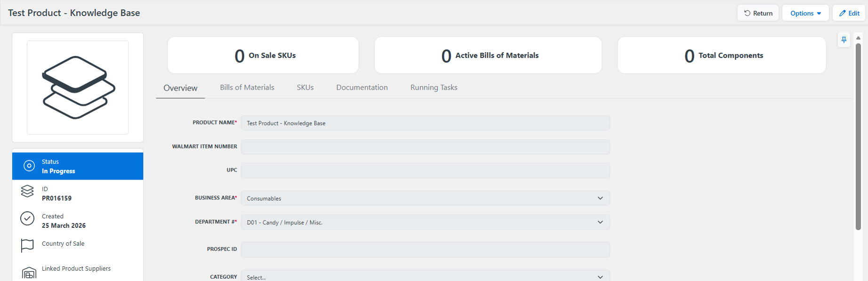Click the pin icon near the scrollbar
The width and height of the screenshot is (868, 281).
click(x=844, y=40)
